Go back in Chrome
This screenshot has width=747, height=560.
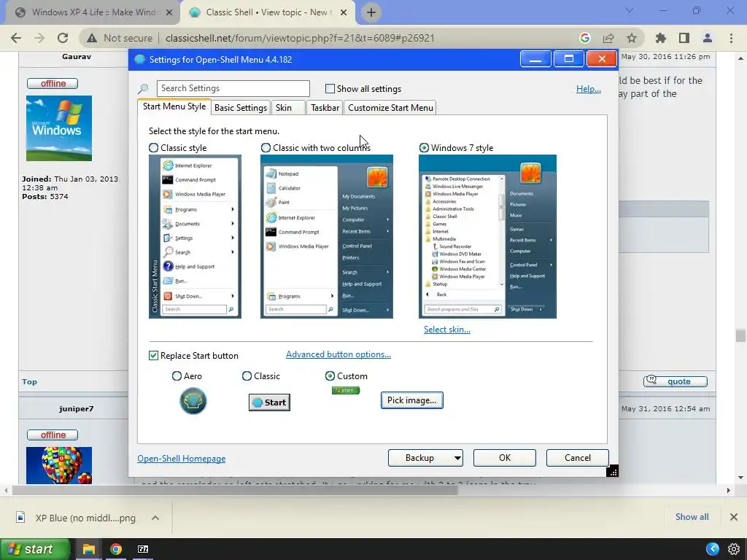pyautogui.click(x=16, y=38)
